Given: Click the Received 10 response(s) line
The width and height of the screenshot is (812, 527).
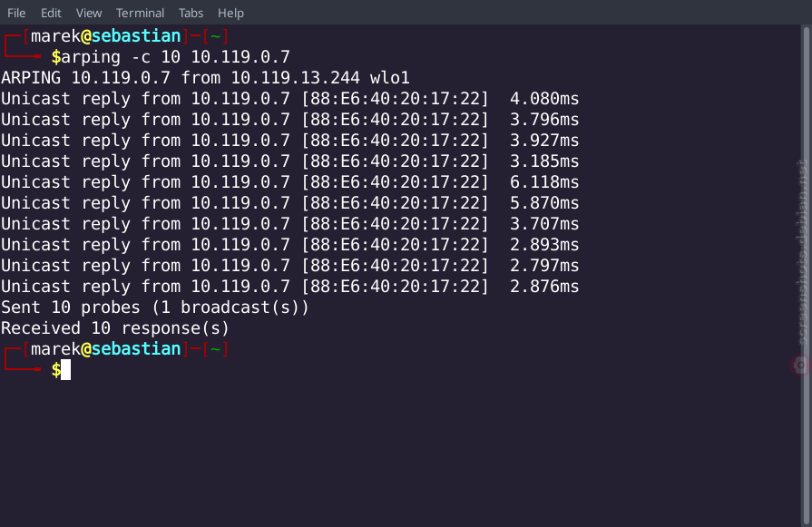Looking at the screenshot, I should (x=115, y=328).
